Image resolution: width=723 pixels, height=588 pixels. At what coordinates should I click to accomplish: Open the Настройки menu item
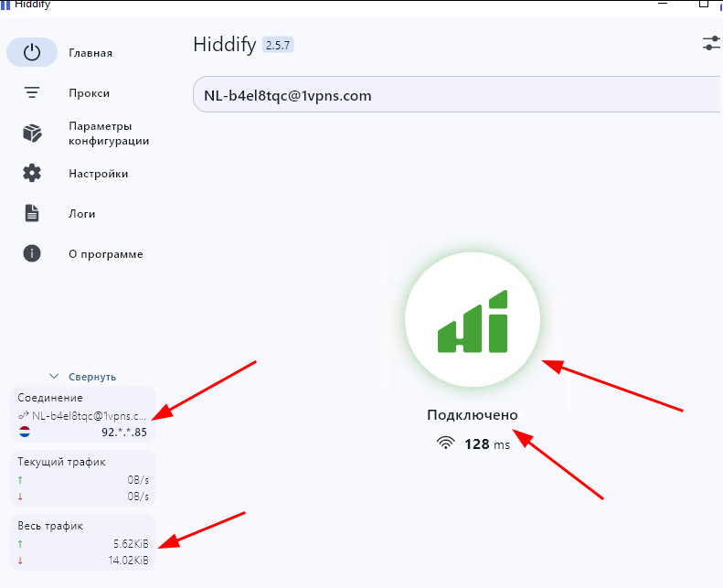[98, 174]
